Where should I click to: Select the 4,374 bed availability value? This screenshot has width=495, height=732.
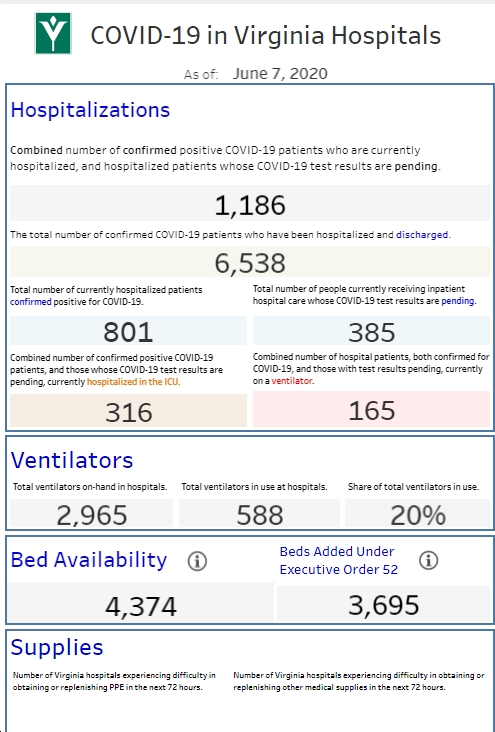point(141,602)
